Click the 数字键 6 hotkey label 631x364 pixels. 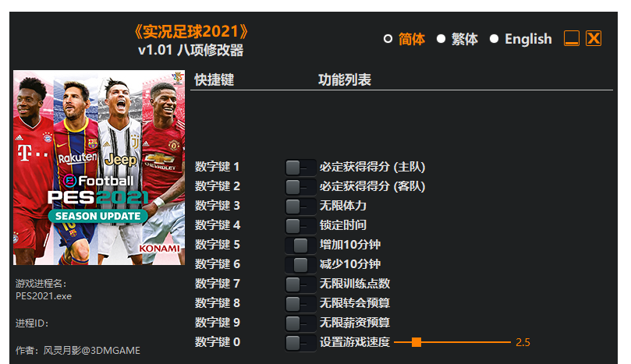click(x=218, y=264)
